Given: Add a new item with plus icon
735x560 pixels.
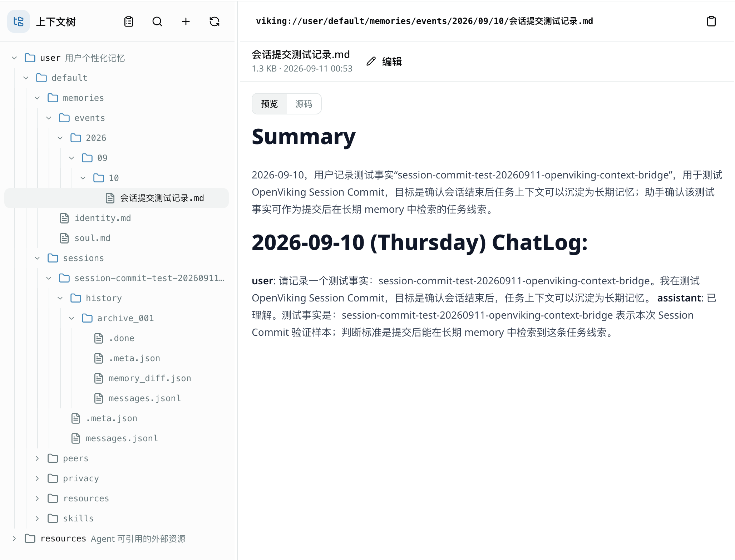Looking at the screenshot, I should pos(186,21).
